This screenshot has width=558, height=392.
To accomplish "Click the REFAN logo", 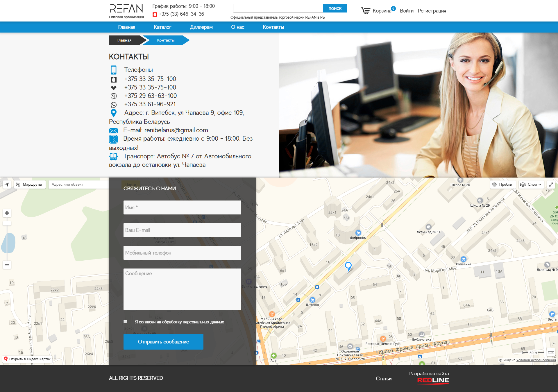I will click(x=126, y=9).
